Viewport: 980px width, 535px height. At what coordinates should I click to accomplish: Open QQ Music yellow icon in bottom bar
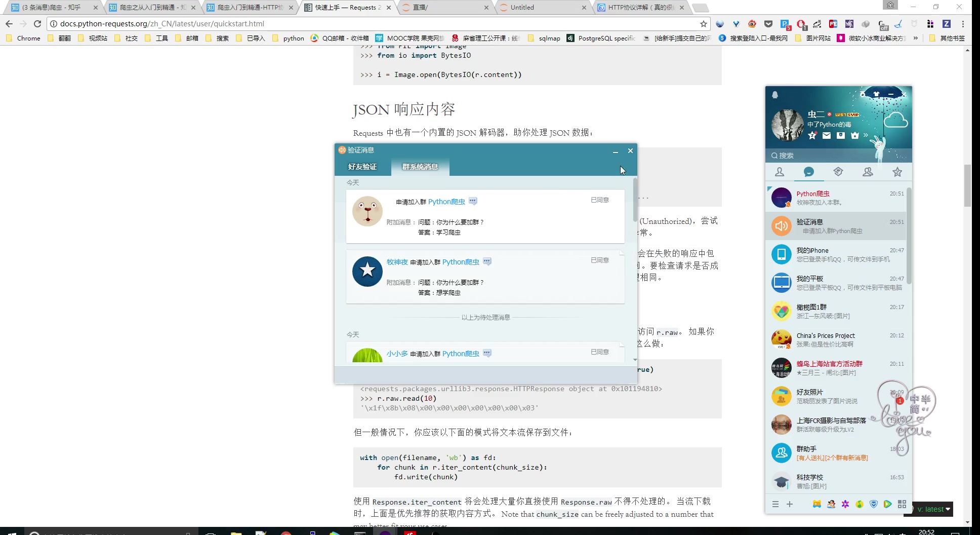pyautogui.click(x=860, y=504)
